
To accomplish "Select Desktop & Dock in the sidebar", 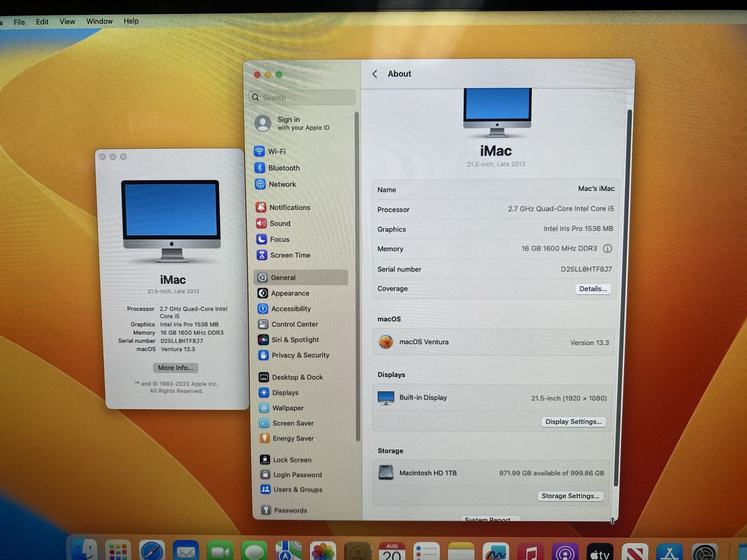I will (291, 377).
